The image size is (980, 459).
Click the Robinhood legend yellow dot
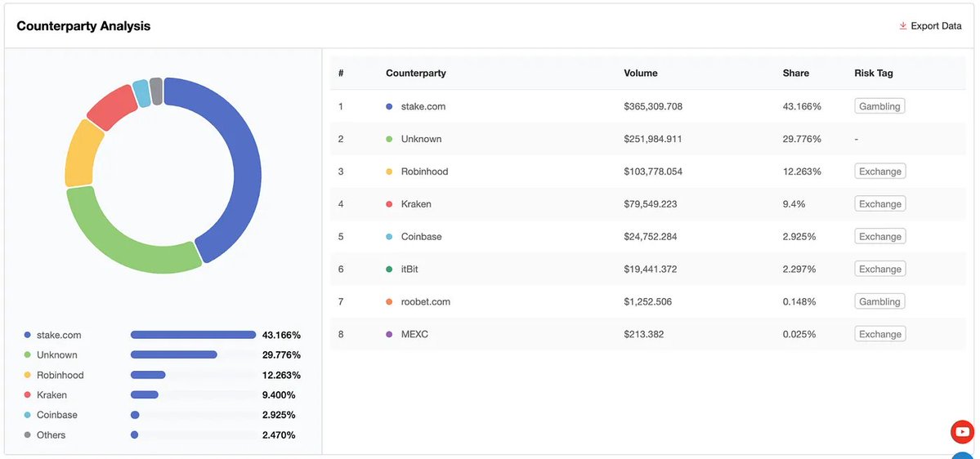pos(27,376)
